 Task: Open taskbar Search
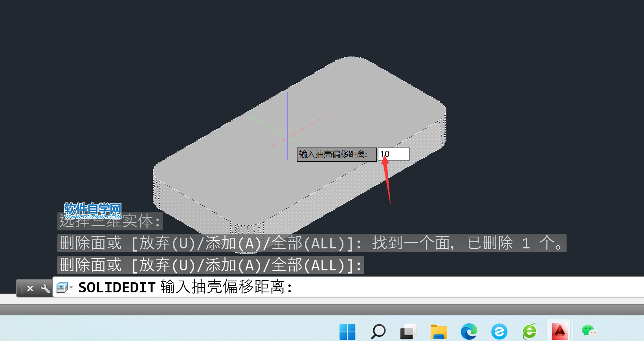pos(378,332)
